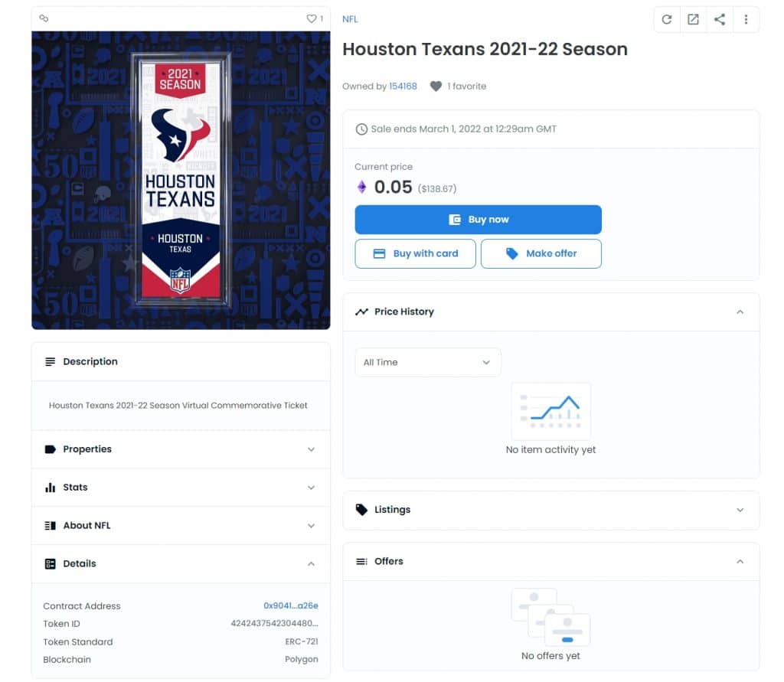Collapse the Details section
784x682 pixels.
181,563
